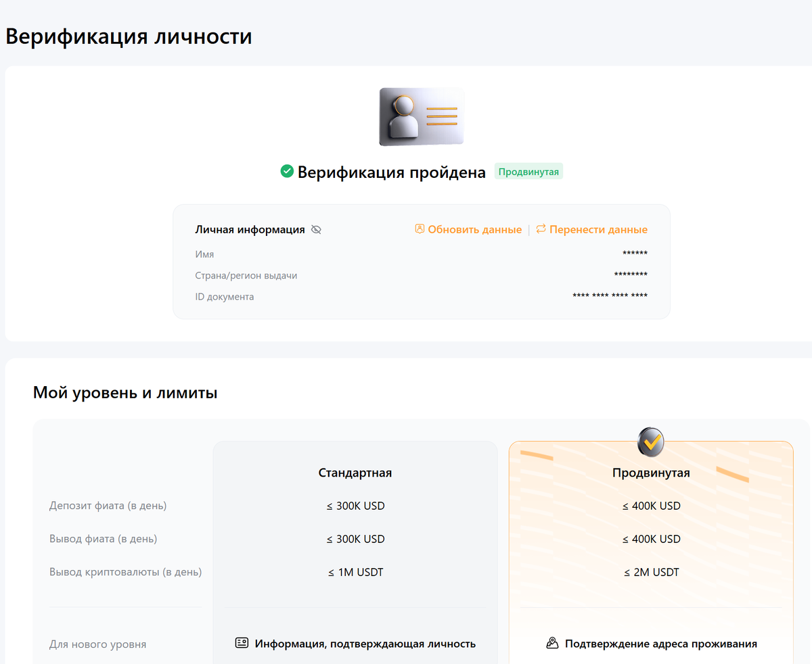812x664 pixels.
Task: Click the ID badge icon before "Обновить данные"
Action: tap(420, 229)
